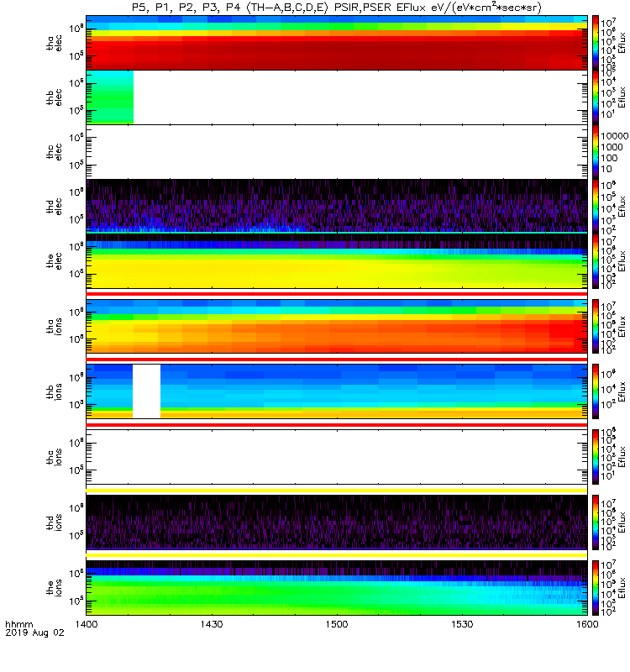This screenshot has height=672, width=630.
Task: Click the 'thb elec' y-axis label
Action: click(x=55, y=97)
